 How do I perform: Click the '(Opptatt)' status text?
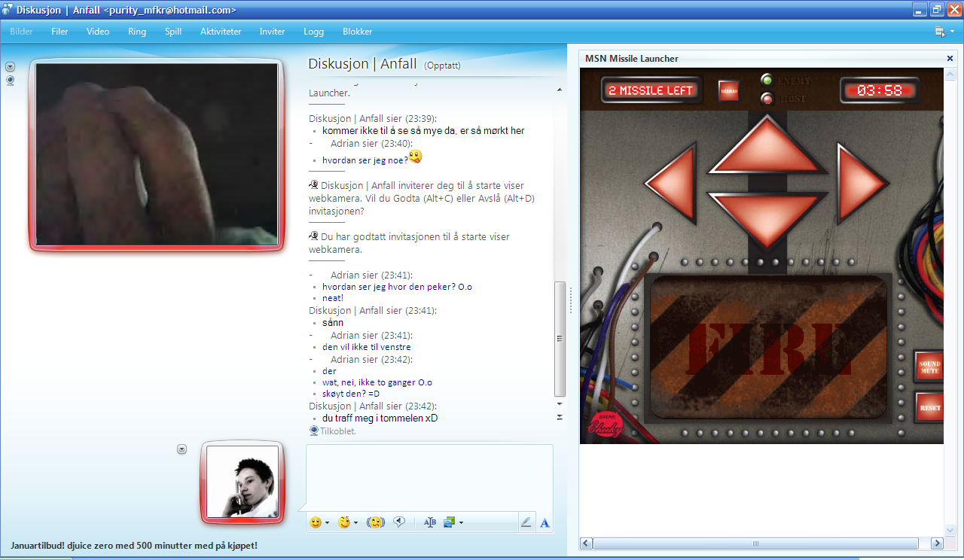tap(442, 65)
